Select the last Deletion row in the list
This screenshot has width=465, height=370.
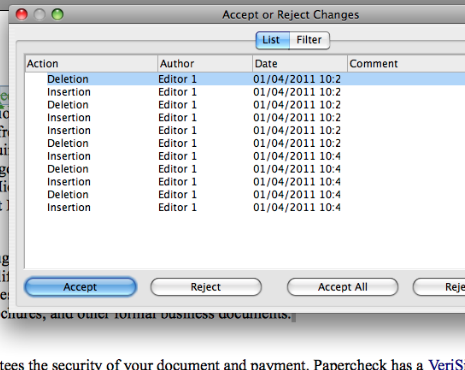pyautogui.click(x=245, y=195)
